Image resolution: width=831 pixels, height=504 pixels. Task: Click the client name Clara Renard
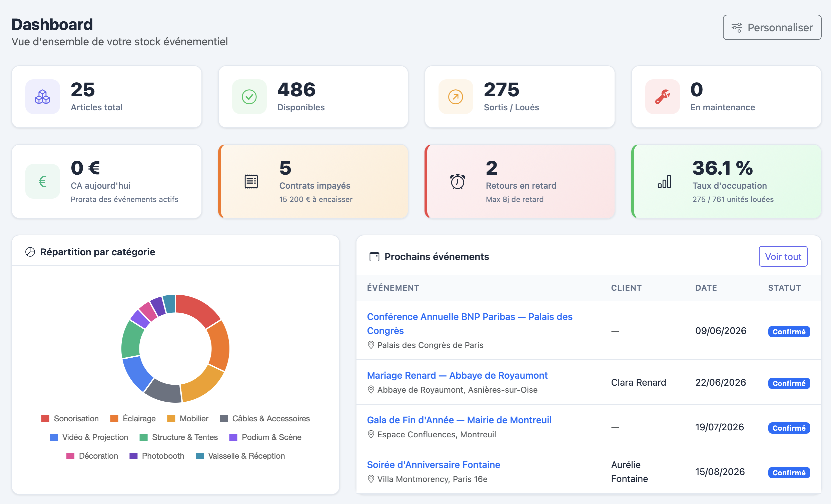[x=639, y=382]
